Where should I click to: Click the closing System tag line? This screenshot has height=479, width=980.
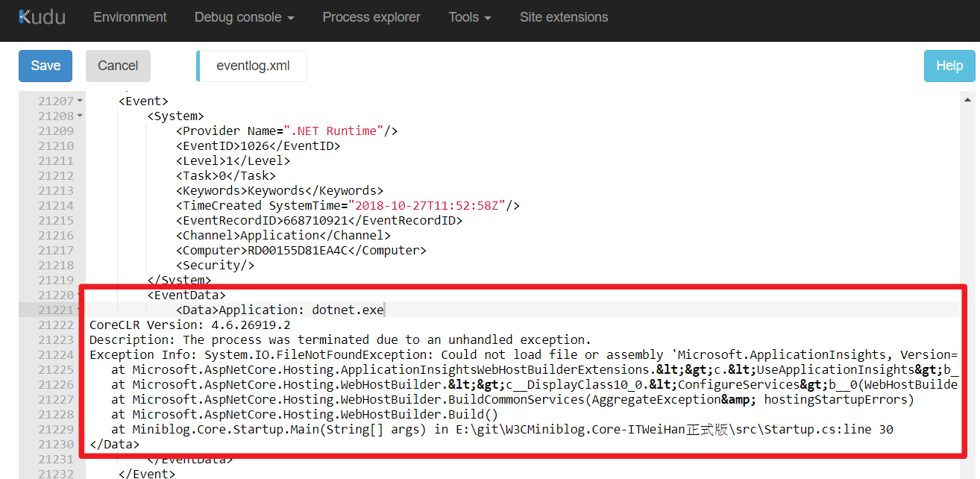180,281
